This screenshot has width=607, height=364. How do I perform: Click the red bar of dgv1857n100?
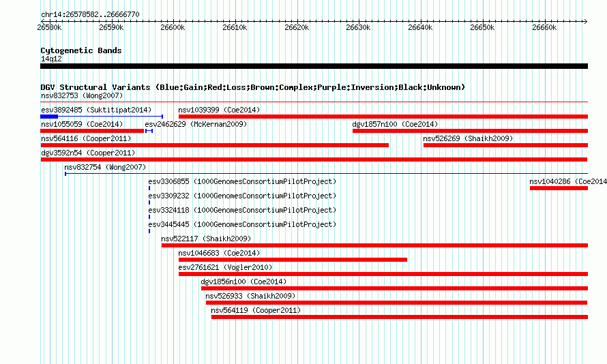[471, 131]
